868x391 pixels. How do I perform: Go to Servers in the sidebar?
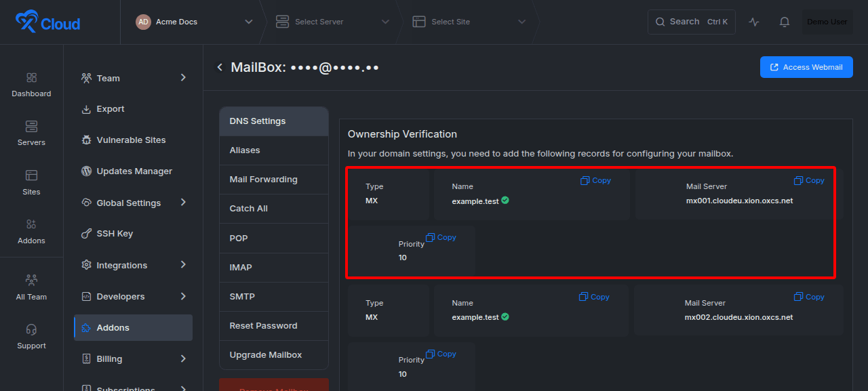31,133
